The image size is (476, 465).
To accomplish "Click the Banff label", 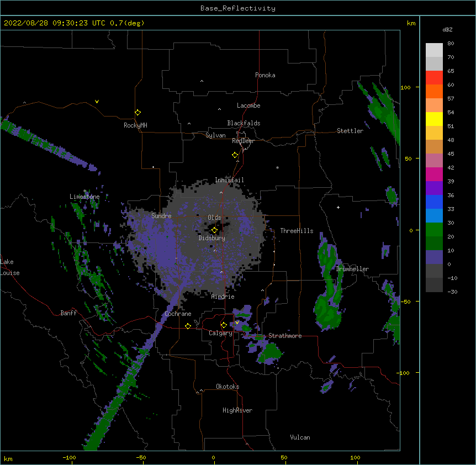I will [x=68, y=313].
